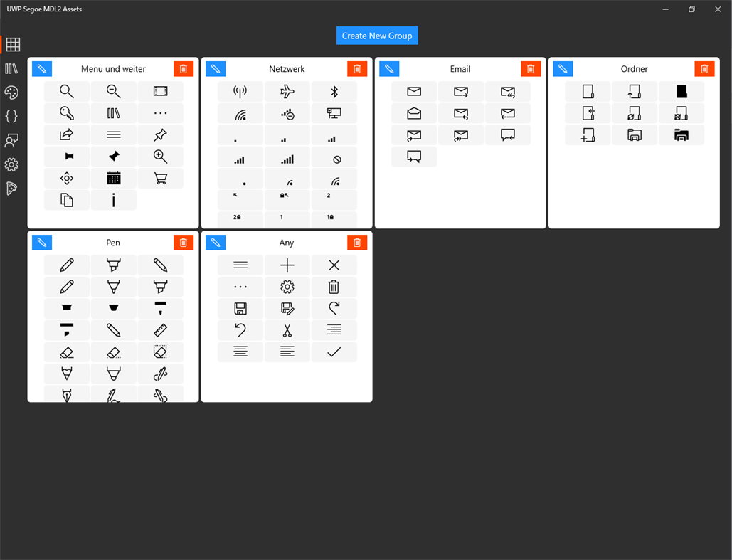
Task: Select the search magnifier icon in Menu und weiter
Action: 66,91
